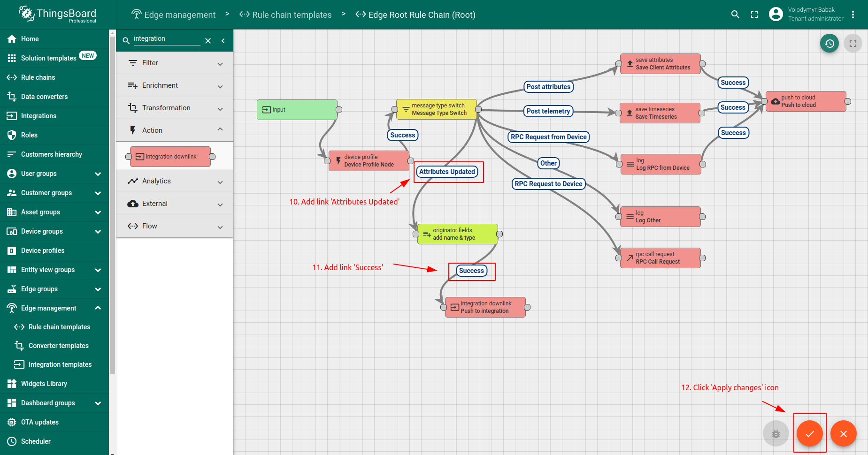
Task: Open Integrations in sidebar
Action: [x=54, y=116]
